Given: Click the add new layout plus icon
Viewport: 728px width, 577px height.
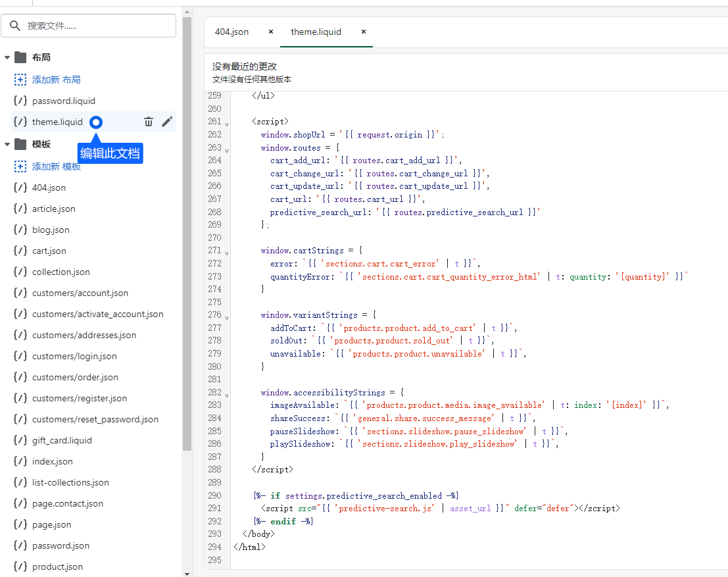Looking at the screenshot, I should (20, 80).
